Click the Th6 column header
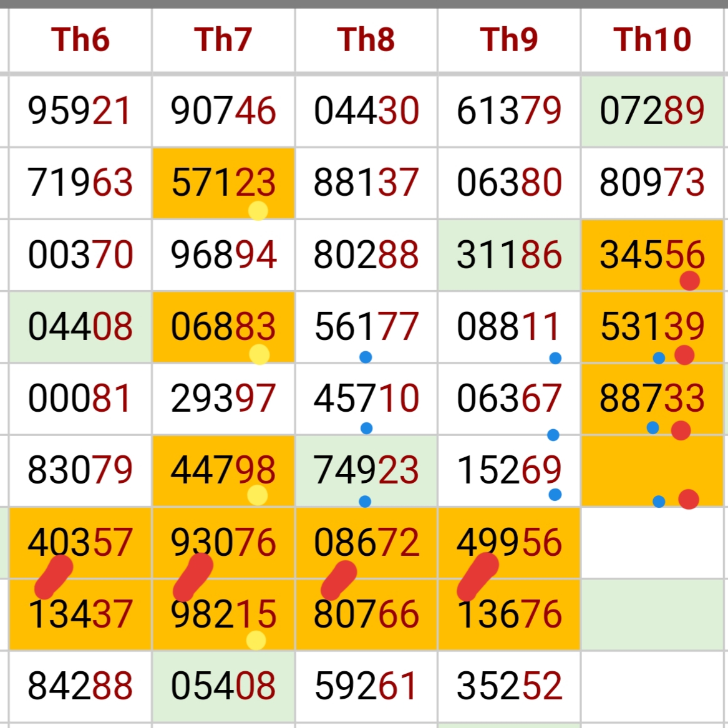The image size is (728, 728). click(x=80, y=39)
